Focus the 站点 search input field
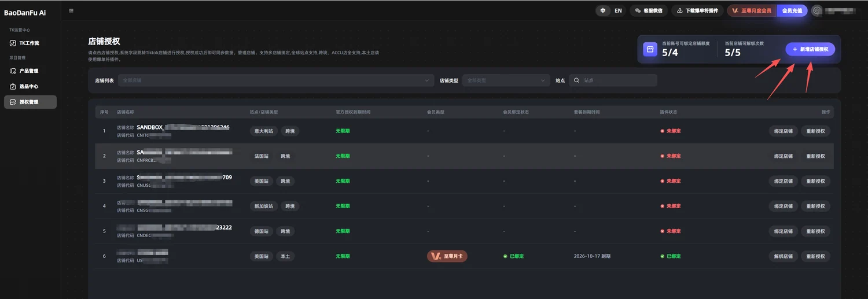The image size is (868, 299). [x=613, y=80]
